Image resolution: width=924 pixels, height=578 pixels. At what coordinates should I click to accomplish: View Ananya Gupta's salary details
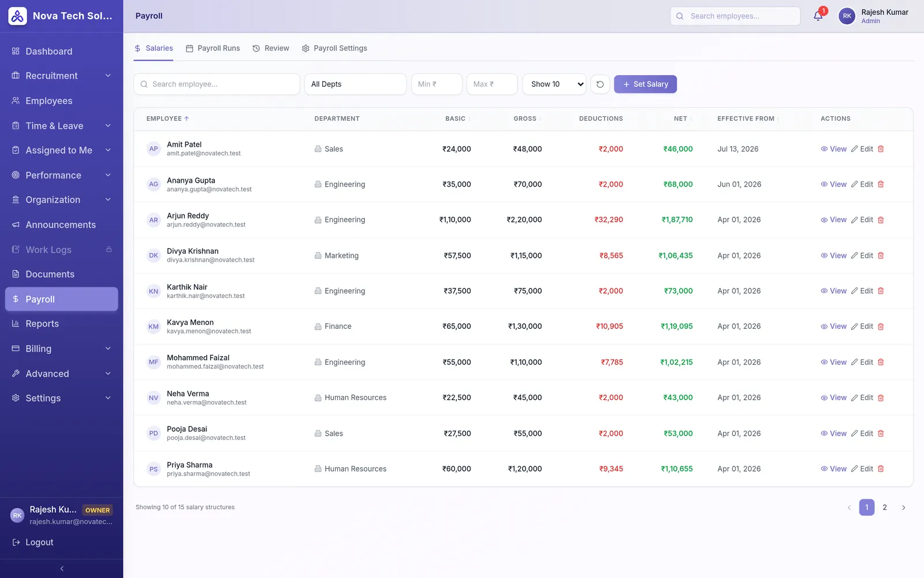click(833, 184)
